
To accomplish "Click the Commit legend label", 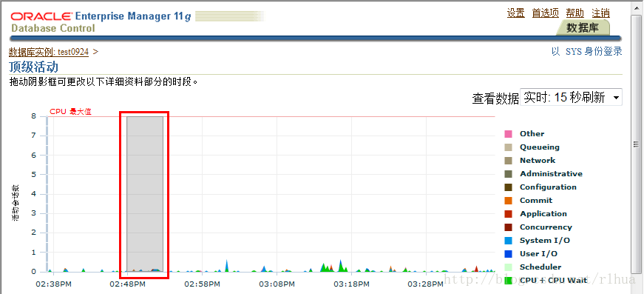I will click(x=536, y=201).
